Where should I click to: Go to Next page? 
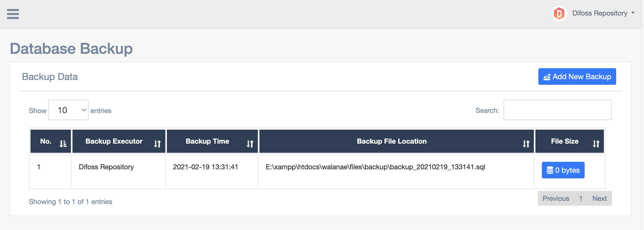pyautogui.click(x=600, y=198)
